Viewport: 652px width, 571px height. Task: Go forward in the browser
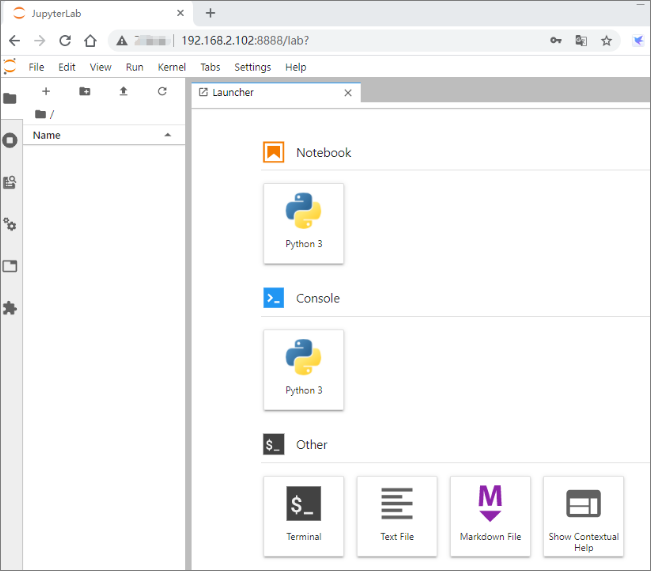[40, 40]
